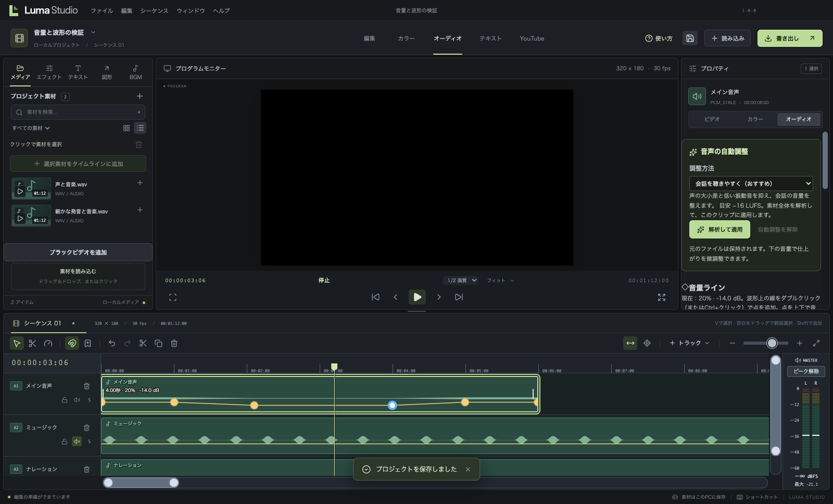Screen dimensions: 833x504
Task: Switch to the カラー workspace tab
Action: click(406, 39)
